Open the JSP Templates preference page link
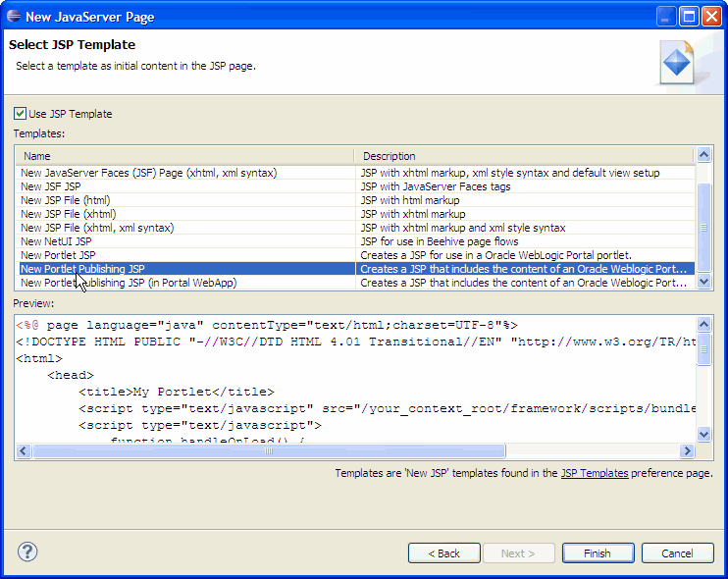Image resolution: width=728 pixels, height=579 pixels. point(595,473)
